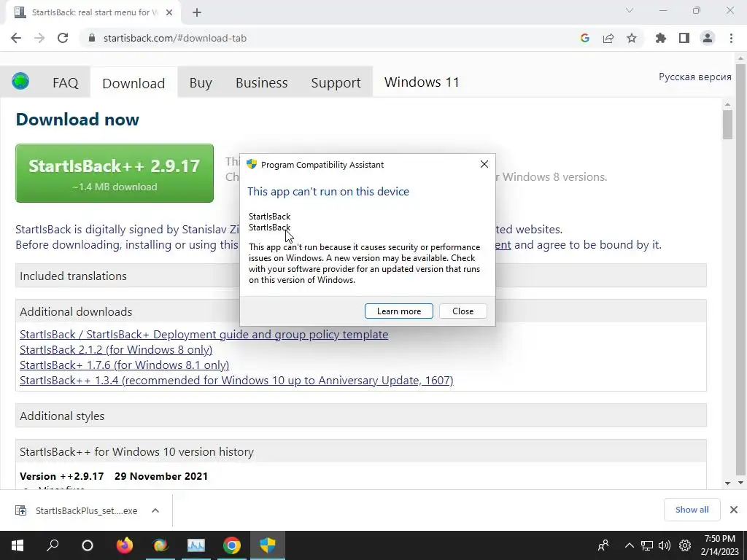Screen dimensions: 747x560
Task: Click StartIsBack globe logo
Action: coord(20,81)
